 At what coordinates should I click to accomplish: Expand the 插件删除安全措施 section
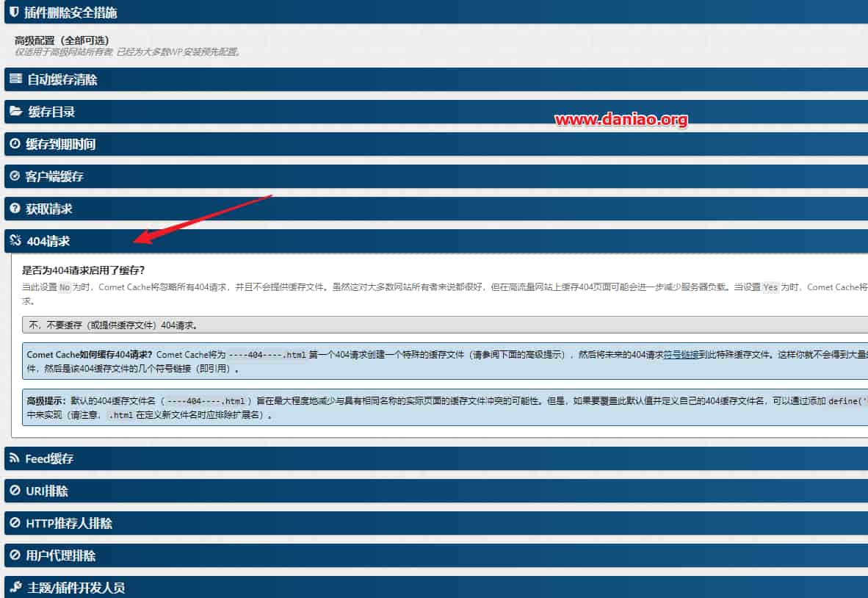[x=436, y=12]
